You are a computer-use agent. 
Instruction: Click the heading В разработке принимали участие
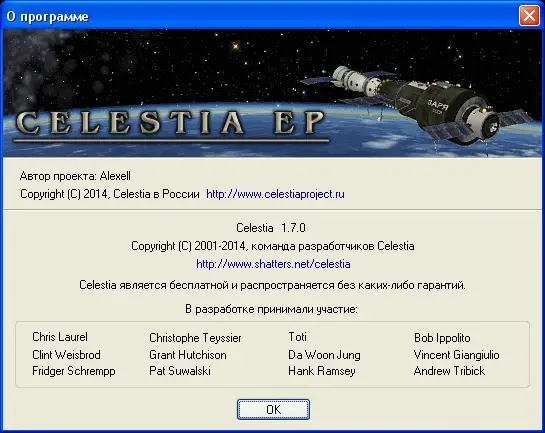click(271, 309)
